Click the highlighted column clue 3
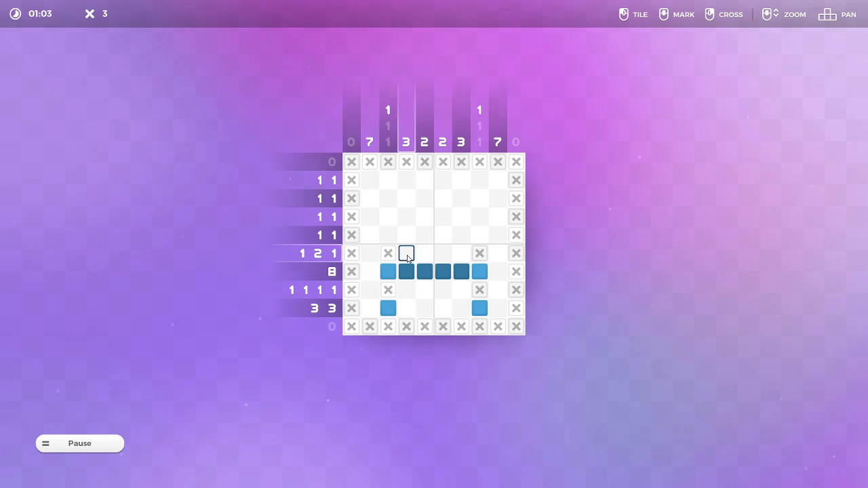 coord(406,142)
